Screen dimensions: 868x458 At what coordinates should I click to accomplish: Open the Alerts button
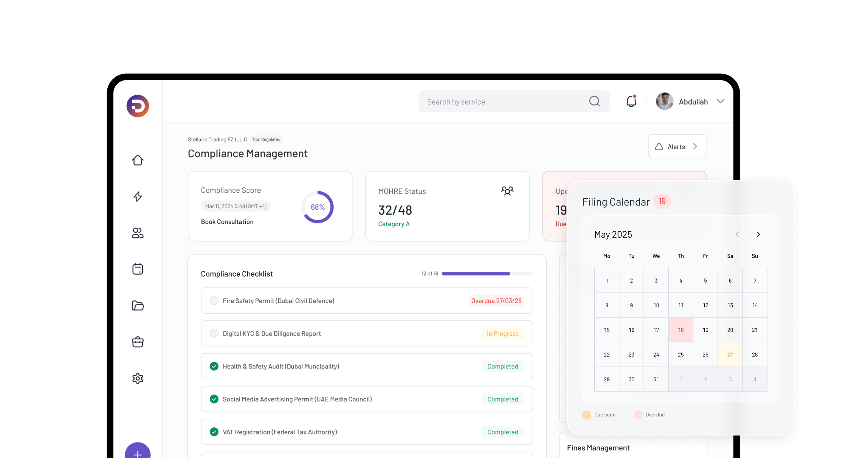[x=677, y=146]
